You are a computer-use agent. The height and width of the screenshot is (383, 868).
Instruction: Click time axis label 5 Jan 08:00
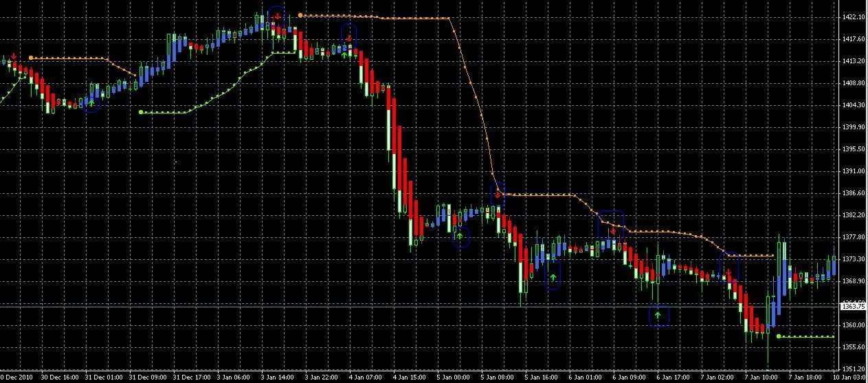click(x=498, y=377)
